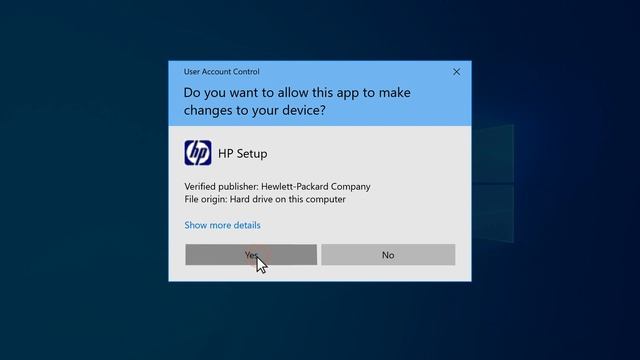This screenshot has height=360, width=640.
Task: Close the User Account Control dialog
Action: click(x=456, y=72)
